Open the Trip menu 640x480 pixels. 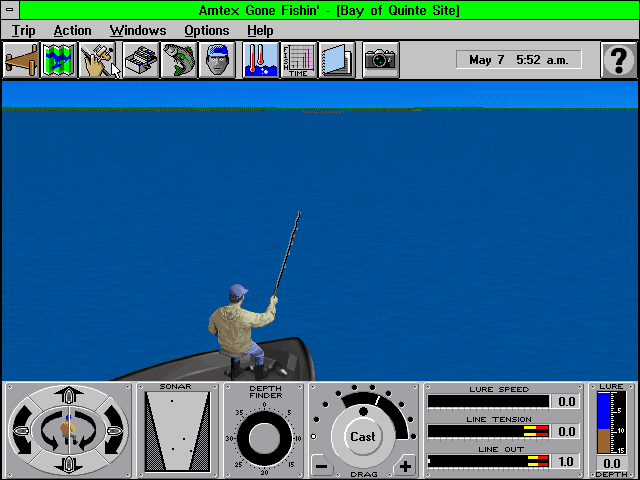23,31
